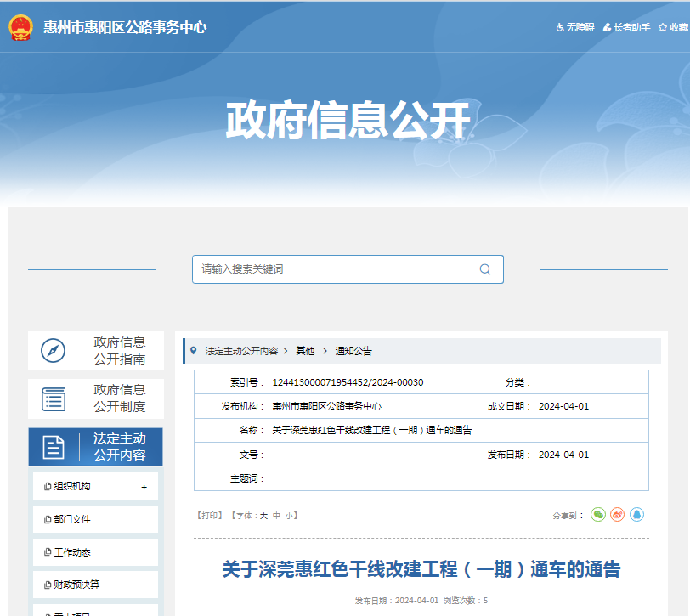690x616 pixels.
Task: Click the location pin breadcrumb icon
Action: click(x=193, y=351)
